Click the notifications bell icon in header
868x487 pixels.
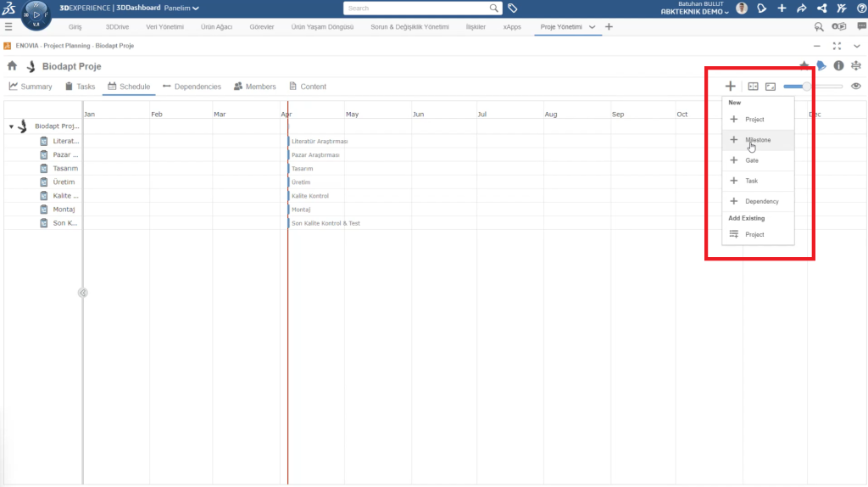click(x=761, y=8)
